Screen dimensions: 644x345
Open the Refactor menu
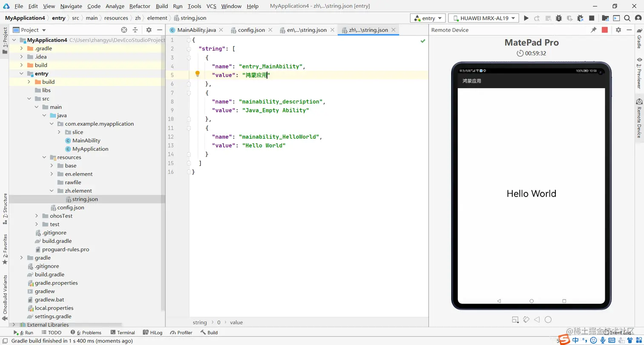[x=140, y=6]
